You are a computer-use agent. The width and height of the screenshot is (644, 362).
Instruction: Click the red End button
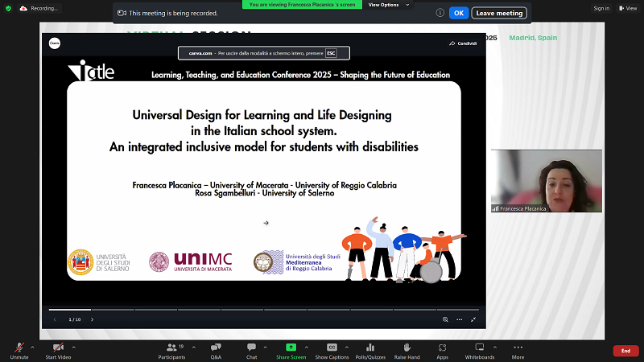[x=625, y=351]
